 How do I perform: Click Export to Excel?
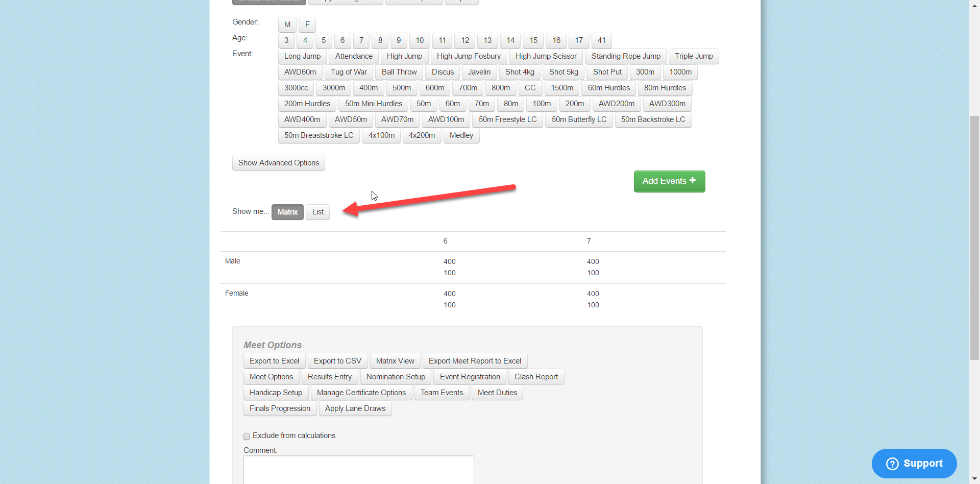pyautogui.click(x=274, y=361)
